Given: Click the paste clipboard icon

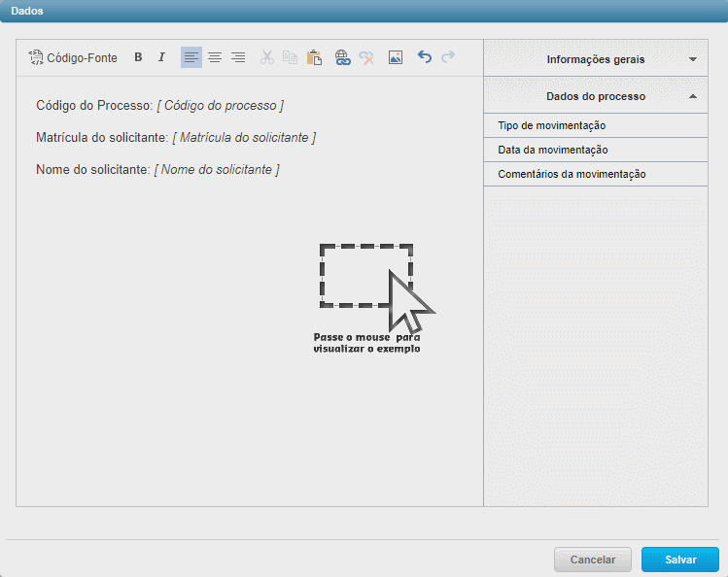Looking at the screenshot, I should 314,58.
